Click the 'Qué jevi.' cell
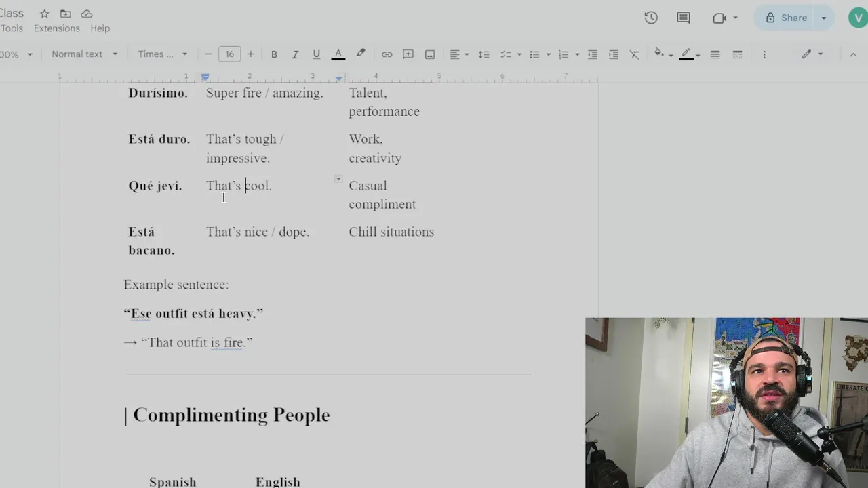 pyautogui.click(x=155, y=186)
